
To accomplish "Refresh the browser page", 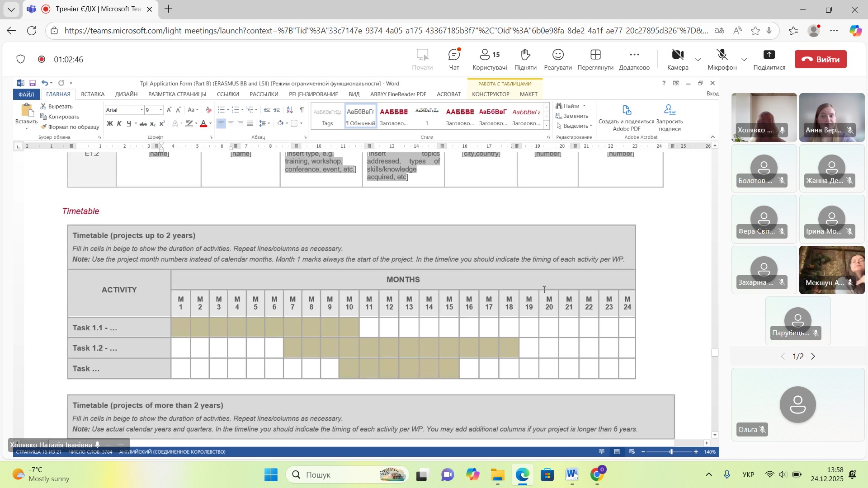I will tap(32, 31).
